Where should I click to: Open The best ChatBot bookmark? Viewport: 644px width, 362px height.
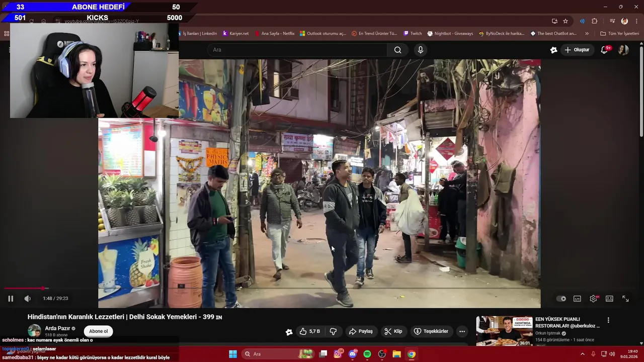[553, 34]
